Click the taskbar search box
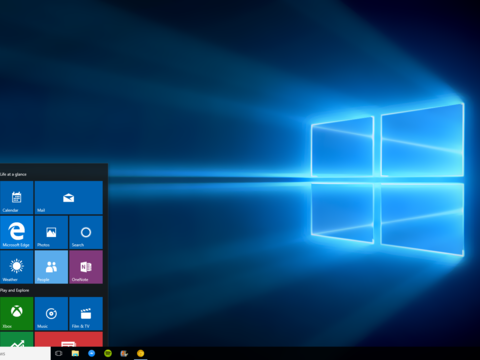The image size is (480, 360). 25,353
